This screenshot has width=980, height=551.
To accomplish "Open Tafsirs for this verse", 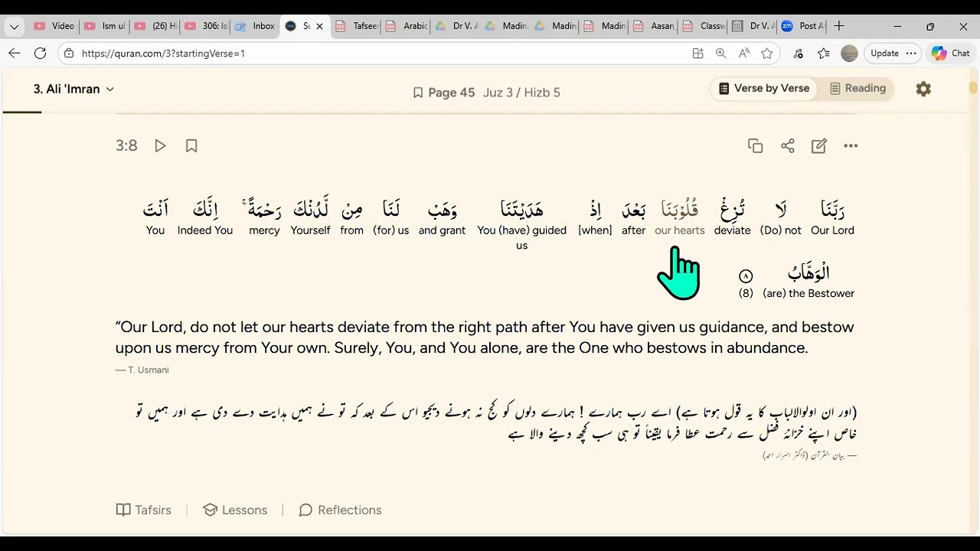I will [x=143, y=510].
